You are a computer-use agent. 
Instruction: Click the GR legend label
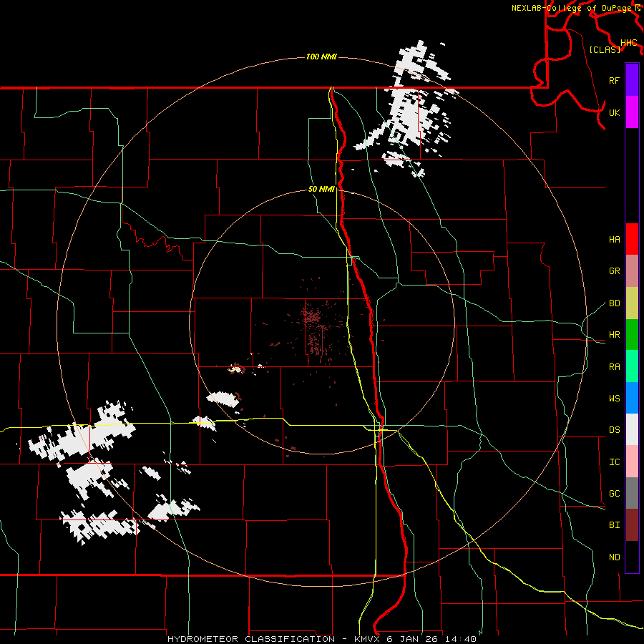pyautogui.click(x=614, y=271)
